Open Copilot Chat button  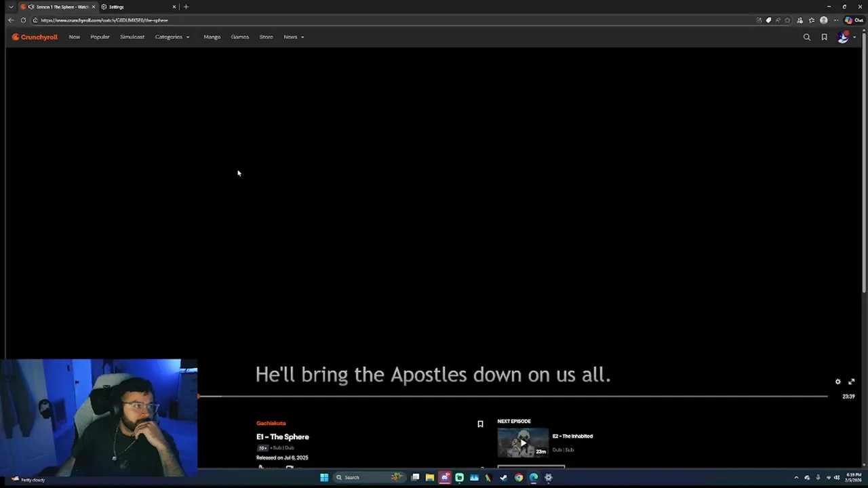(x=854, y=20)
